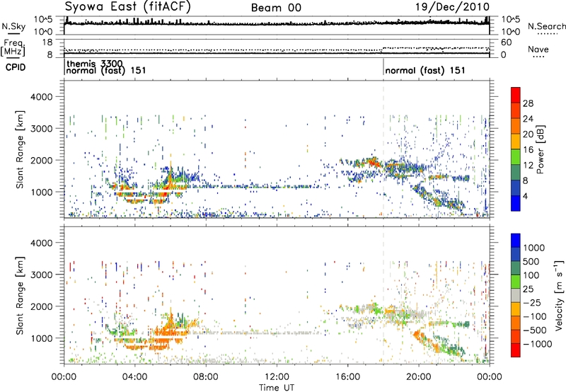Click the '12:00' time tick label
The image size is (566, 392).
(277, 377)
